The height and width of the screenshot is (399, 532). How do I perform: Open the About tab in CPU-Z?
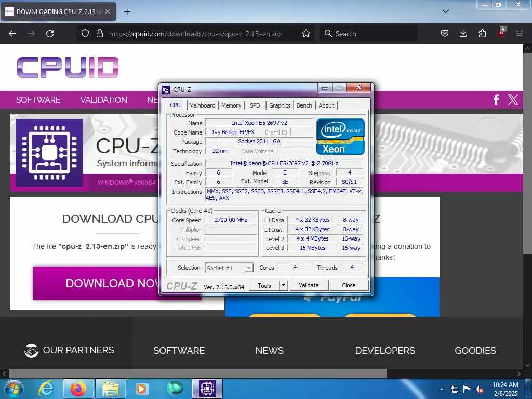coord(326,105)
